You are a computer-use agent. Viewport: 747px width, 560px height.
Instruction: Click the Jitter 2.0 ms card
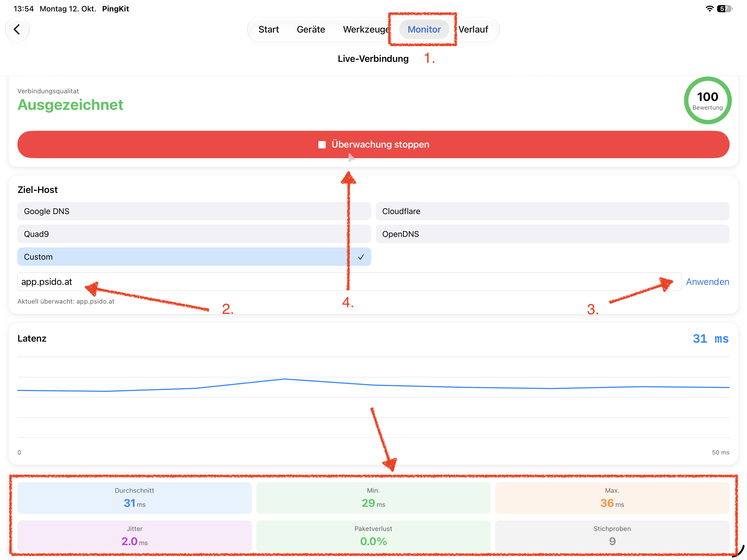[x=134, y=536]
